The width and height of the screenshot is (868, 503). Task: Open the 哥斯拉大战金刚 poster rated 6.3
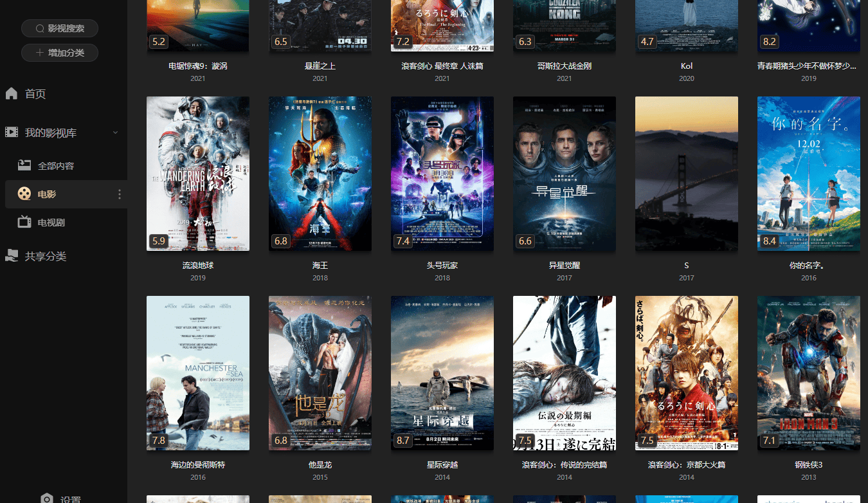pyautogui.click(x=565, y=26)
